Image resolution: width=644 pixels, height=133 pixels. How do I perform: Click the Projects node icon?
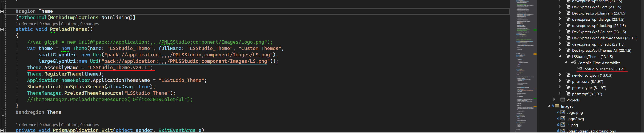tap(563, 100)
